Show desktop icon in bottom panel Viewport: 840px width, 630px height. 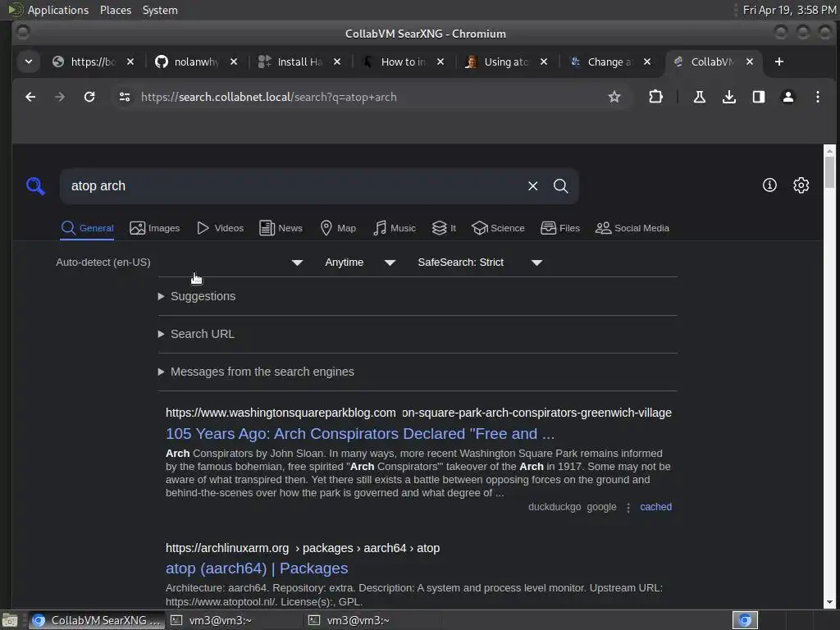[10, 620]
